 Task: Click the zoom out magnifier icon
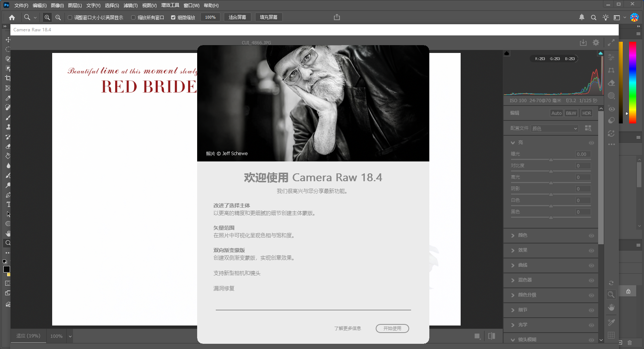pos(58,18)
